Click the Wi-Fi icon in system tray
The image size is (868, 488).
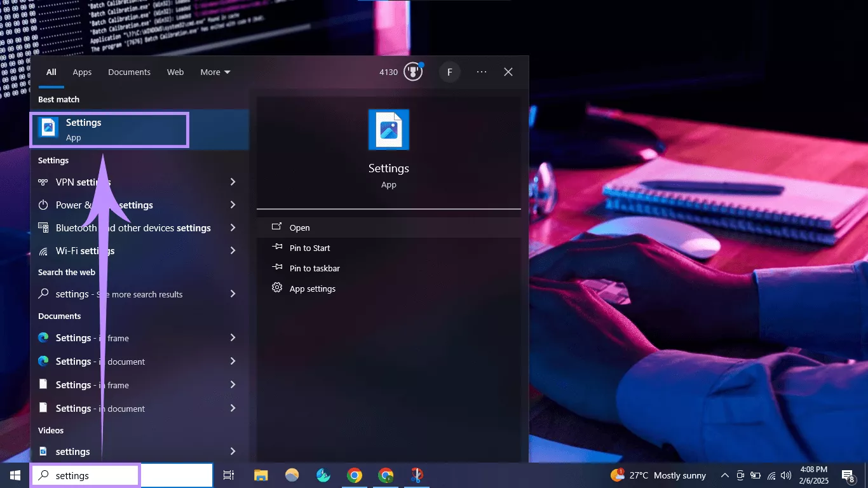point(770,475)
